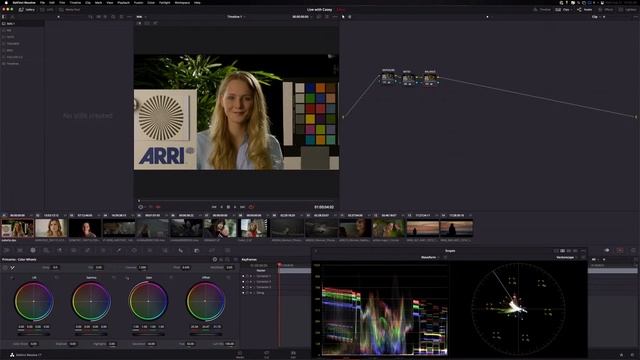Toggle loop playback in viewer transport
The width and height of the screenshot is (640, 360).
point(251,207)
